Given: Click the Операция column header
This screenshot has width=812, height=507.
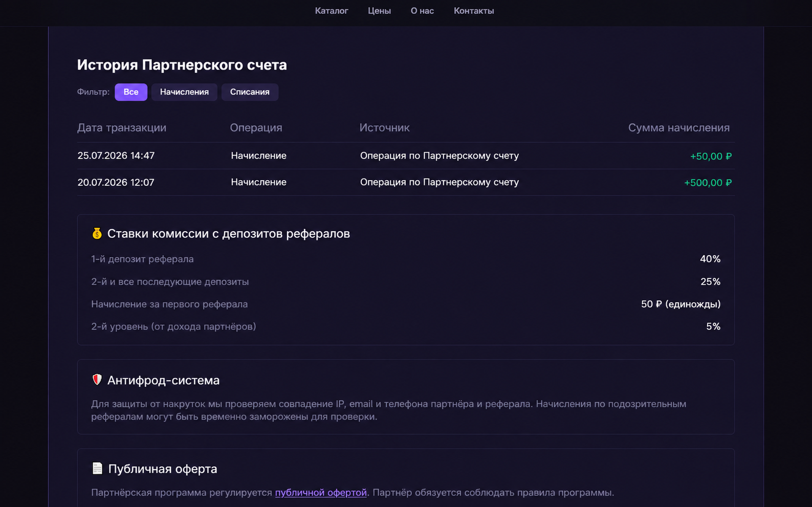Looking at the screenshot, I should [256, 128].
